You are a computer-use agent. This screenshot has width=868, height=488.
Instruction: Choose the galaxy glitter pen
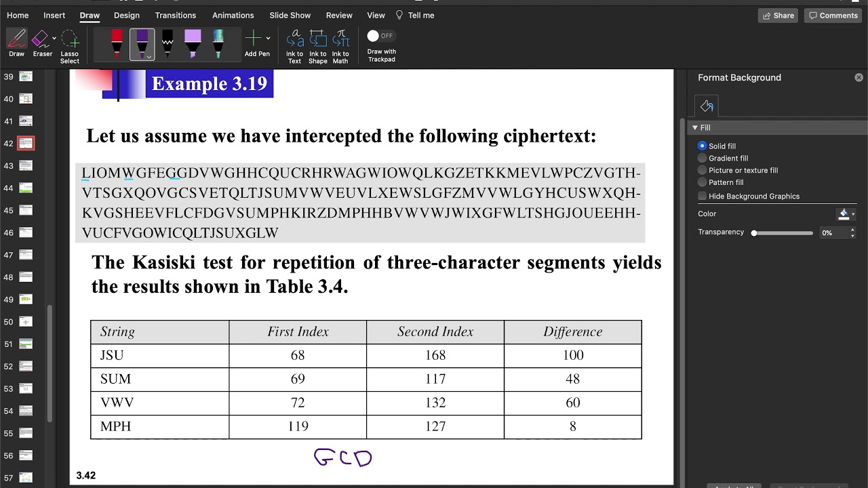pos(218,44)
